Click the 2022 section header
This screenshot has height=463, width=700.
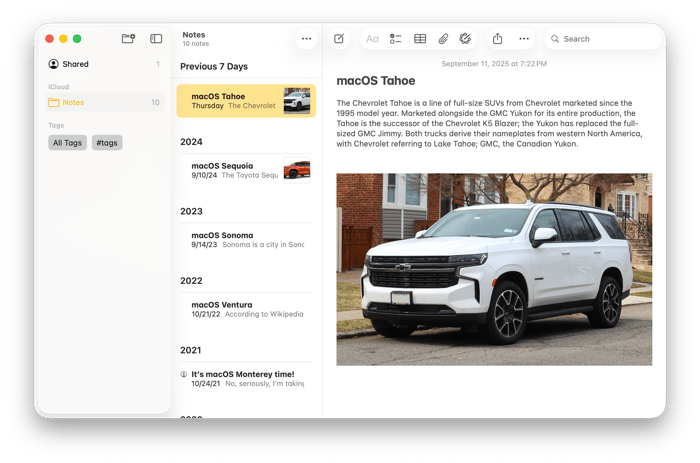(x=192, y=281)
